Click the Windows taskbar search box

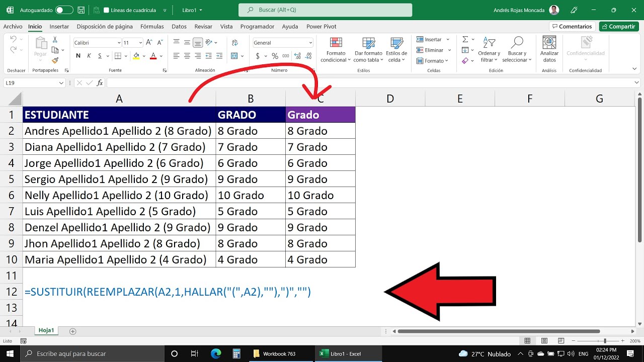(92, 353)
